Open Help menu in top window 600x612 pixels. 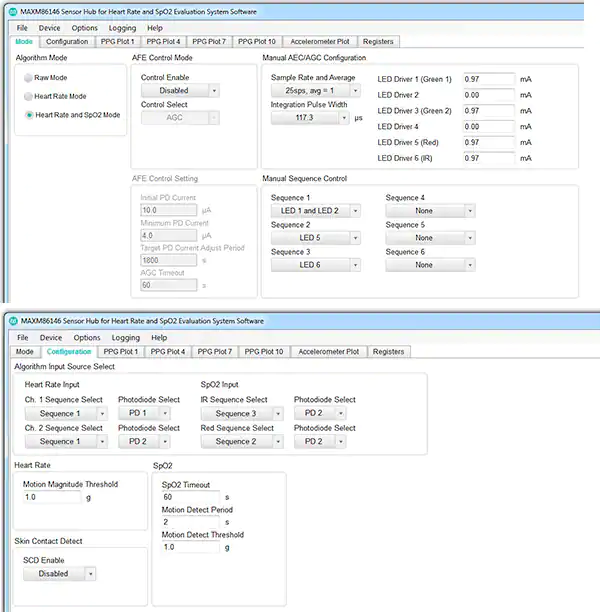tap(155, 28)
